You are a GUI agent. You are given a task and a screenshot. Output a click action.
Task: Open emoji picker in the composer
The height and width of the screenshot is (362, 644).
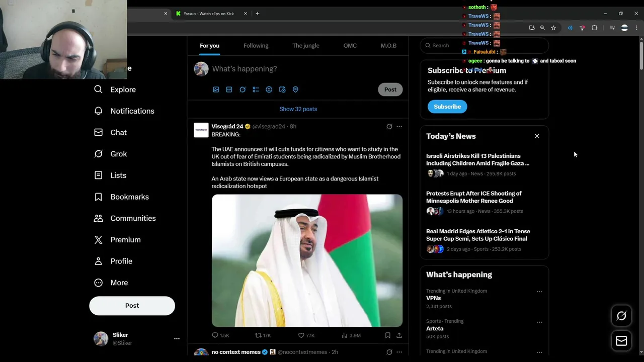(x=269, y=89)
